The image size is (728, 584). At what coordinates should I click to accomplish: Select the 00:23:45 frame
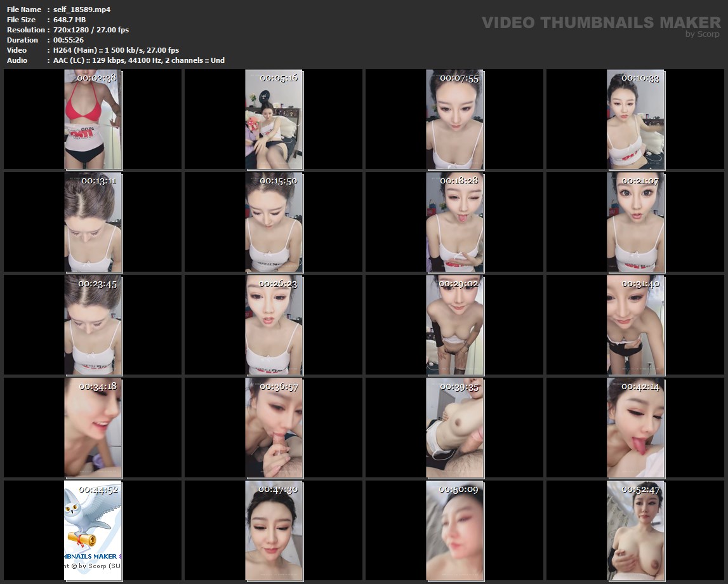[93, 324]
